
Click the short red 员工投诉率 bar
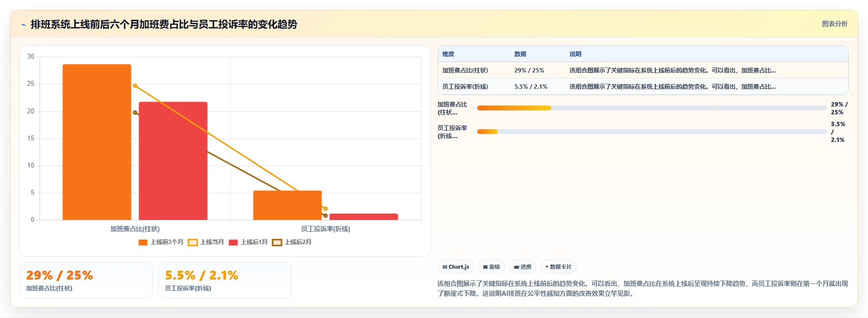[364, 217]
